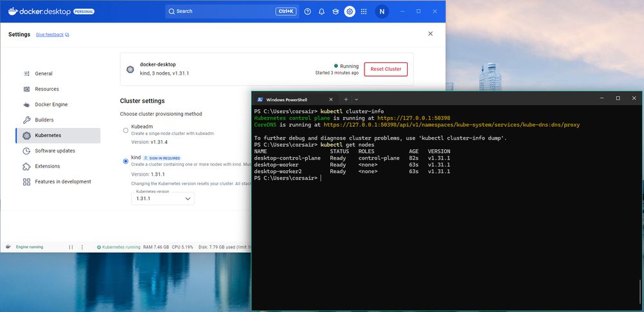Click the Software updates clock icon

(26, 151)
